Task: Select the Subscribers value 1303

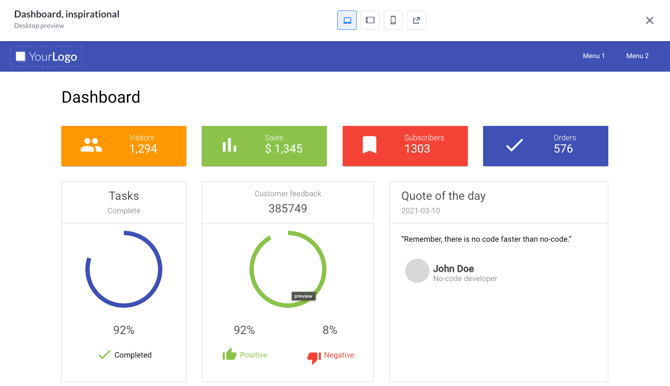Action: point(417,149)
